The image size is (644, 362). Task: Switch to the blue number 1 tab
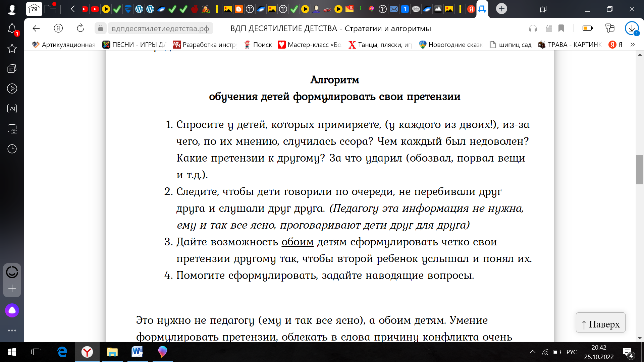(405, 9)
